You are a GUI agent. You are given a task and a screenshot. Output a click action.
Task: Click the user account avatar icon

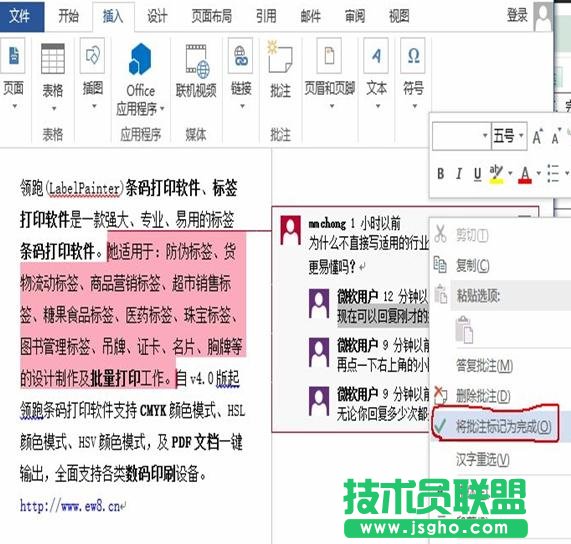tap(543, 17)
